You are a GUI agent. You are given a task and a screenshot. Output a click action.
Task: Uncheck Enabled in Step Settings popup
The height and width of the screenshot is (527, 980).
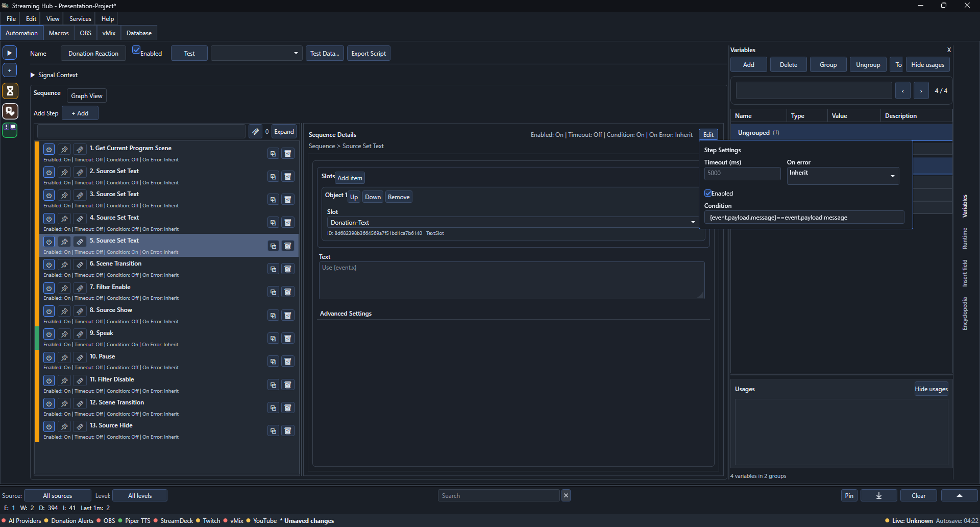tap(708, 194)
